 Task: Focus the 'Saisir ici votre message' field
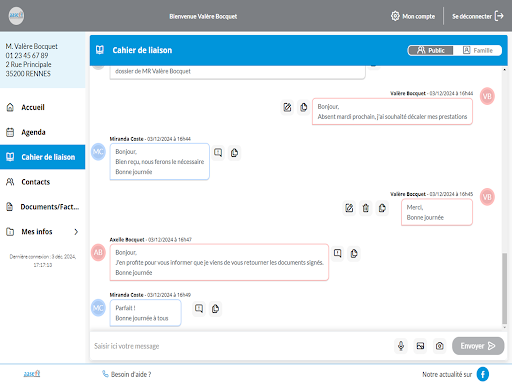click(242, 346)
